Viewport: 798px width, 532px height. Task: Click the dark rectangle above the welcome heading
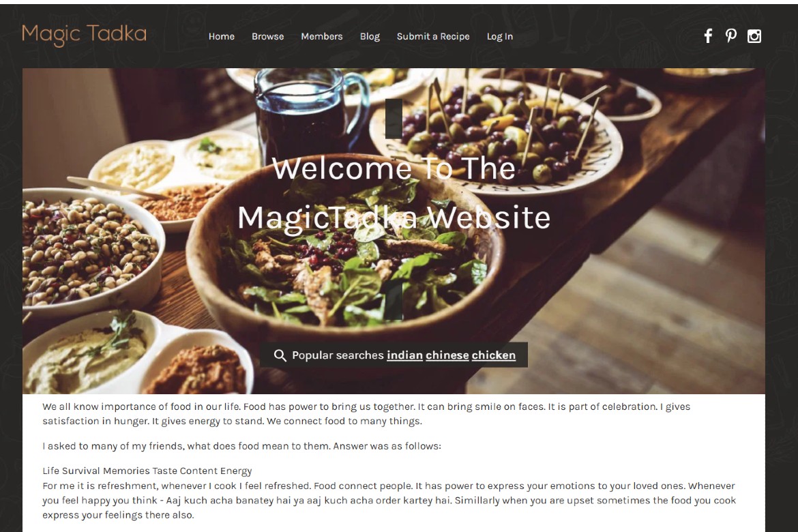click(x=394, y=119)
